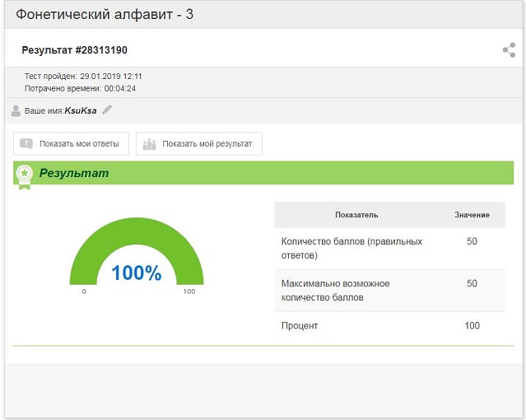Screen dimensions: 526x420
Task: Click the 100% gauge value
Action: point(137,273)
